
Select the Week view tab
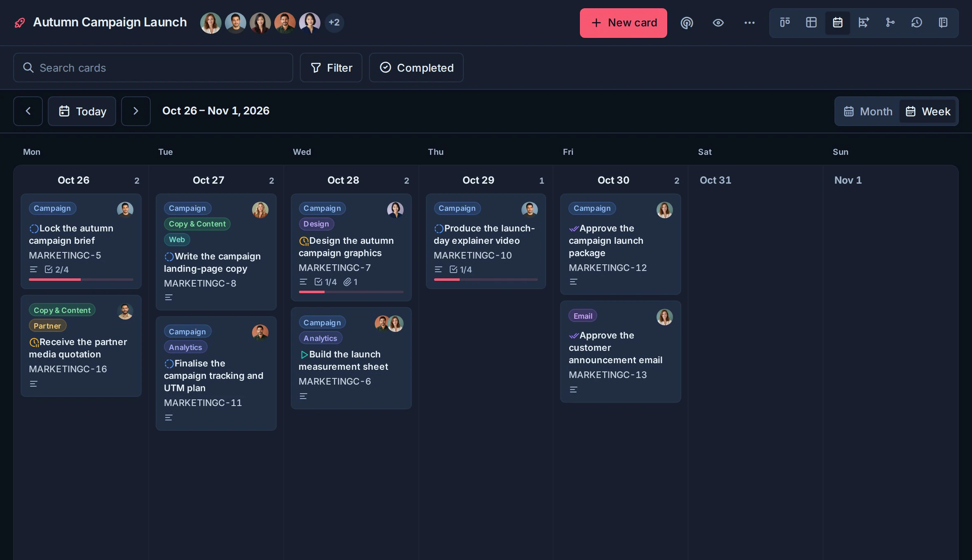point(928,111)
